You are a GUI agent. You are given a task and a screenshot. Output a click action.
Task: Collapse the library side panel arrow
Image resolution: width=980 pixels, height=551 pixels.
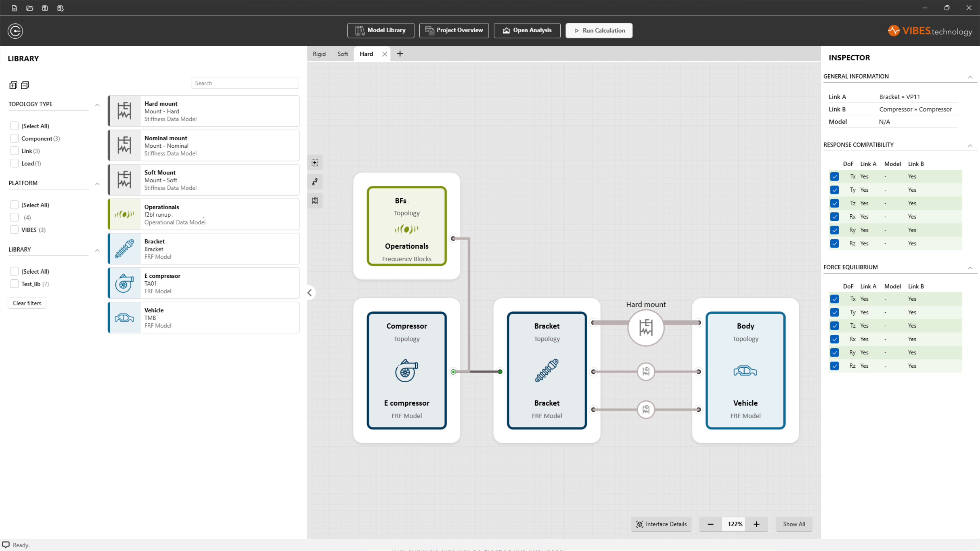coord(310,293)
